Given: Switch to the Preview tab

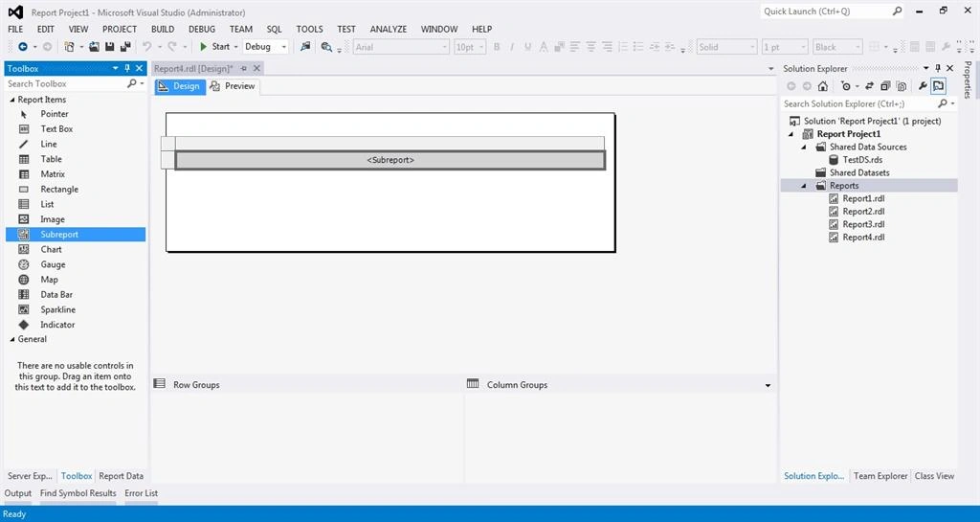Looking at the screenshot, I should 234,86.
